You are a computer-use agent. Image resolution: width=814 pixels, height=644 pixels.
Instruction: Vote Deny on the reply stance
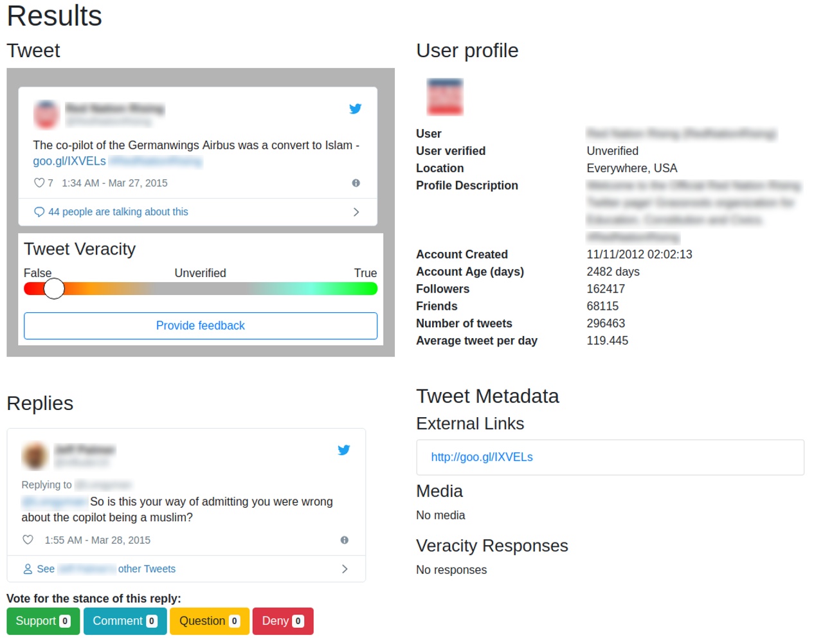282,621
